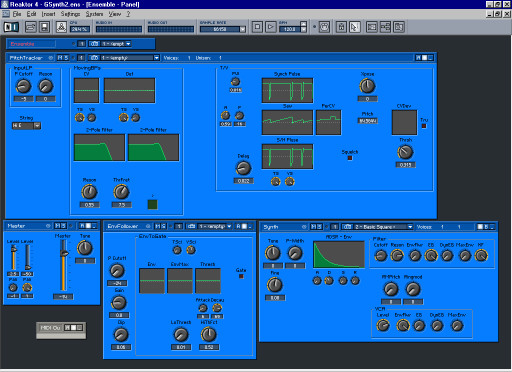The width and height of the screenshot is (512, 372).
Task: Click the structure view toolbar icon
Action: (385, 27)
